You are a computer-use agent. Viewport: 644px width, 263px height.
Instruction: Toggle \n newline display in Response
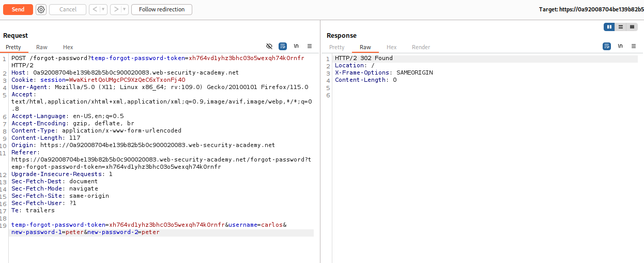(x=620, y=46)
